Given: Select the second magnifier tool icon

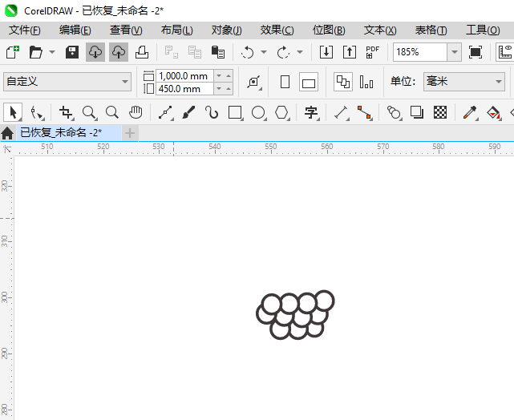Looking at the screenshot, I should 112,112.
